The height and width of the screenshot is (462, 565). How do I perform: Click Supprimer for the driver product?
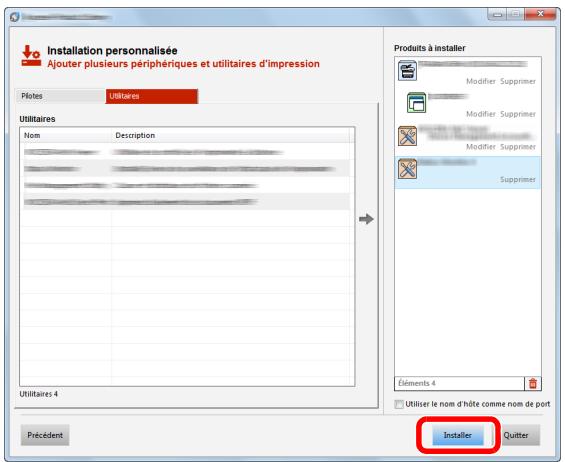coord(518,114)
